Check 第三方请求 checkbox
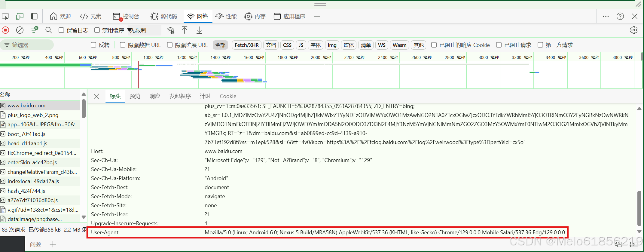This screenshot has width=644, height=252. (540, 45)
